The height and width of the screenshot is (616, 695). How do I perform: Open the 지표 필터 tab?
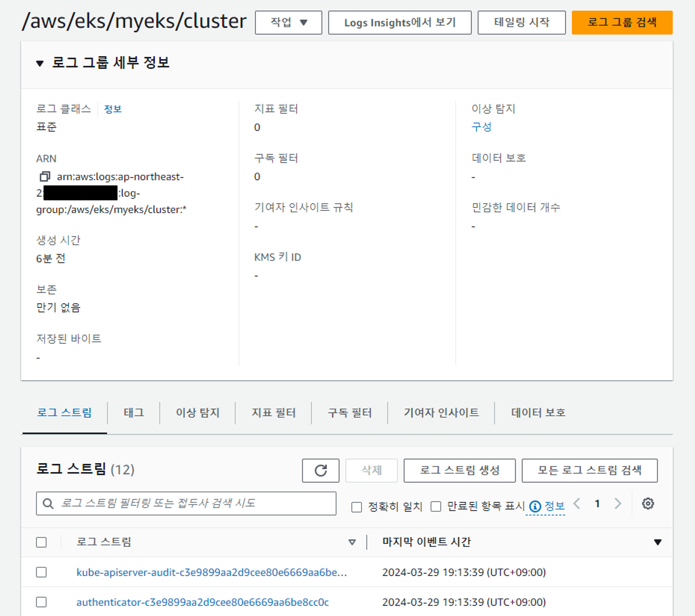click(x=273, y=413)
